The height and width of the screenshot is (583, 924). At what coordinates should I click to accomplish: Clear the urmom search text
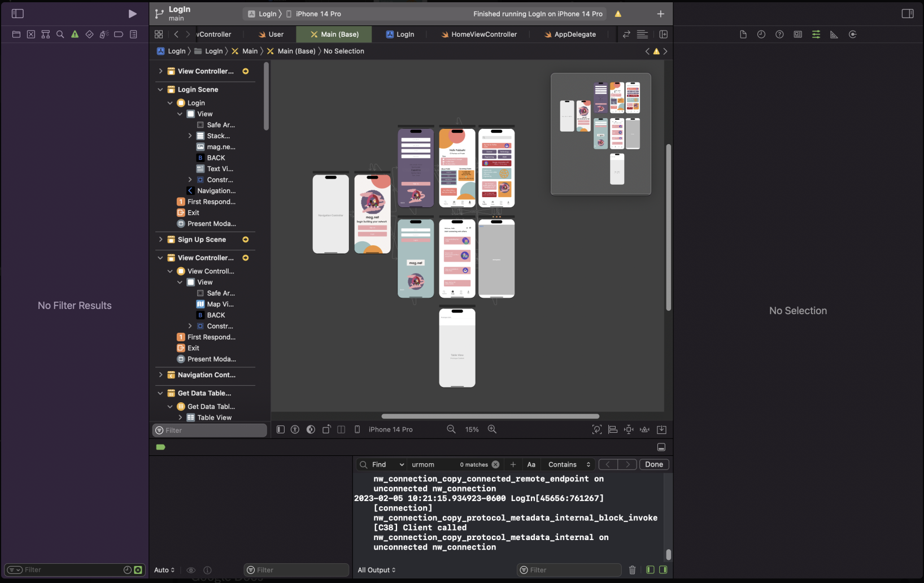(495, 464)
